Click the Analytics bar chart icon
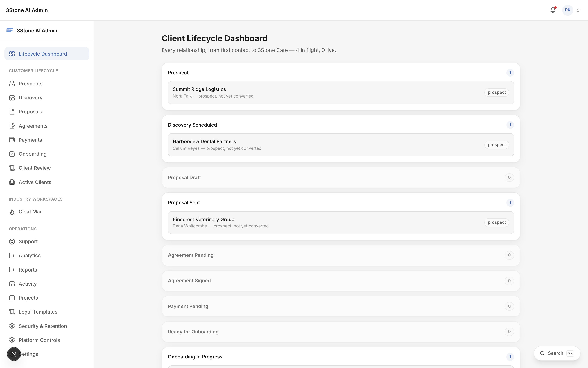This screenshot has height=368, width=588. (12, 256)
